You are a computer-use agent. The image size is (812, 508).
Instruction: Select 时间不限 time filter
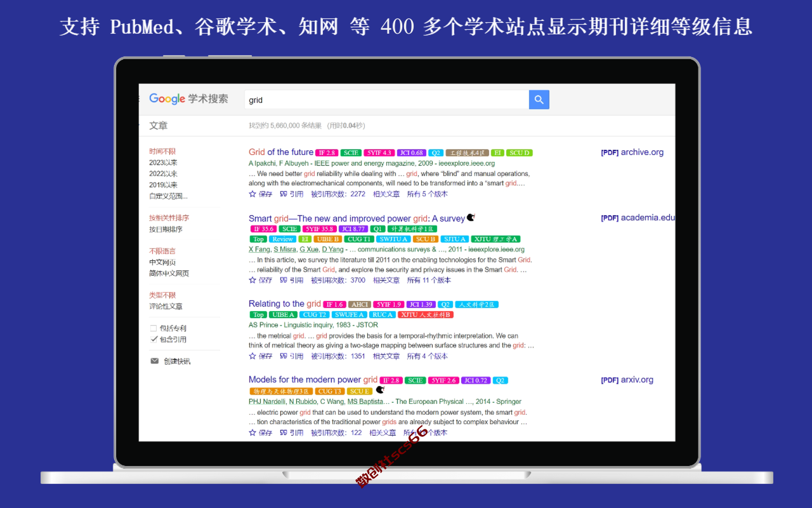(162, 151)
